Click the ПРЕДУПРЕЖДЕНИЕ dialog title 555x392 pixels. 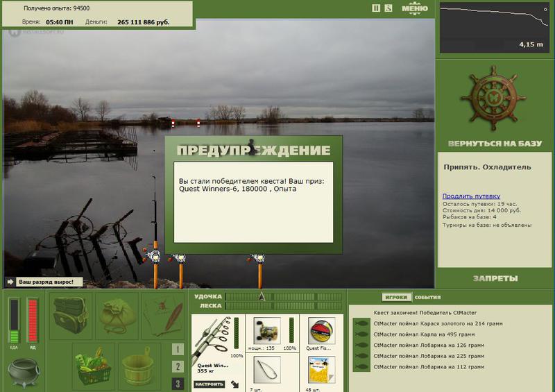[x=253, y=150]
